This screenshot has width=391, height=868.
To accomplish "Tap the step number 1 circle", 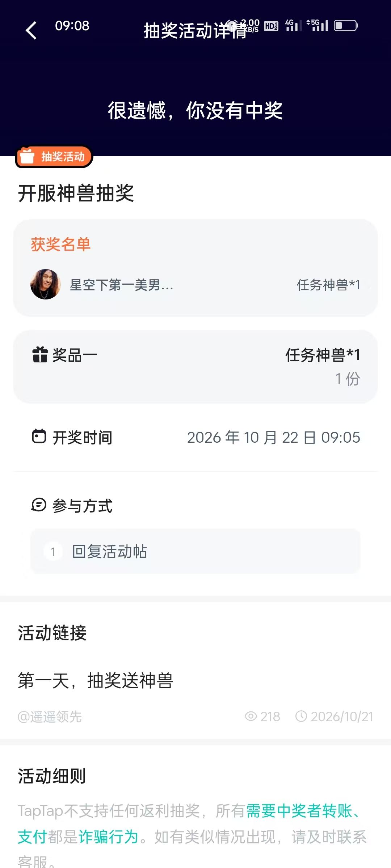I will [53, 552].
